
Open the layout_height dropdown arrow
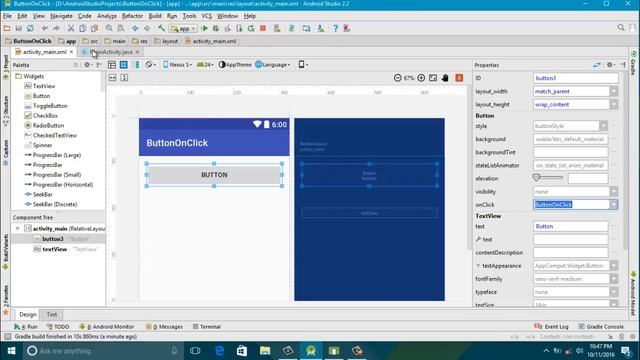tap(613, 104)
